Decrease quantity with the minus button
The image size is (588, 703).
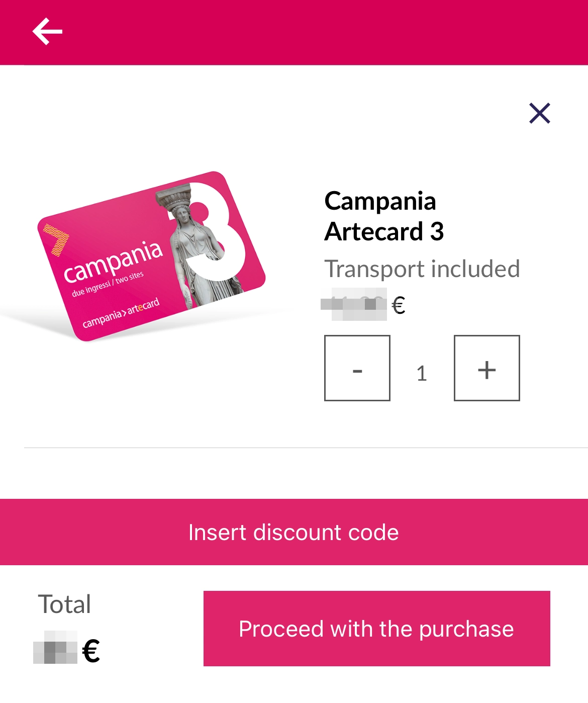pos(357,368)
